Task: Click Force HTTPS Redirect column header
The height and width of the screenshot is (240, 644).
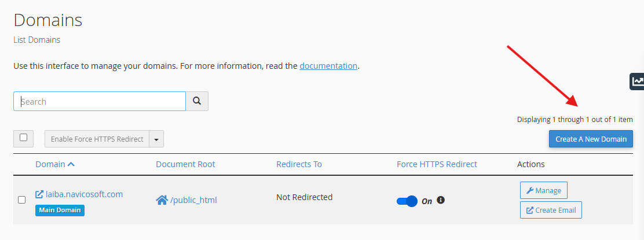Action: tap(437, 164)
